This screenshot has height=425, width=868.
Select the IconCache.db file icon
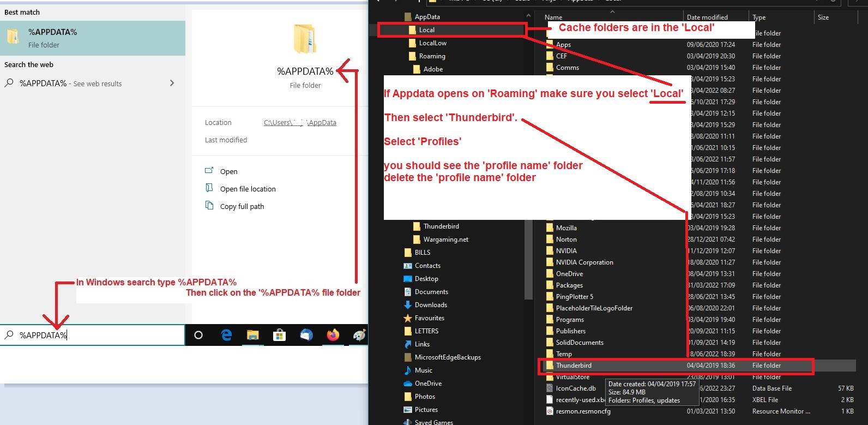(550, 388)
